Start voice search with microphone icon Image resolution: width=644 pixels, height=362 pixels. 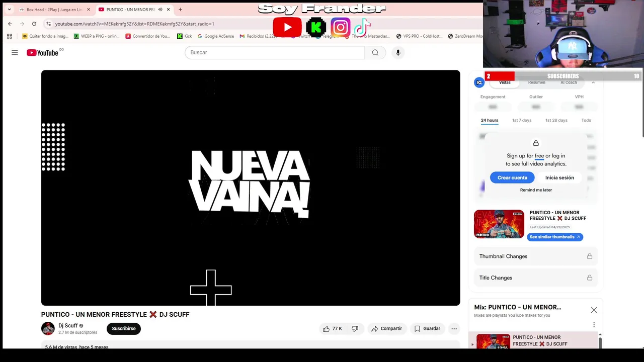tap(398, 52)
